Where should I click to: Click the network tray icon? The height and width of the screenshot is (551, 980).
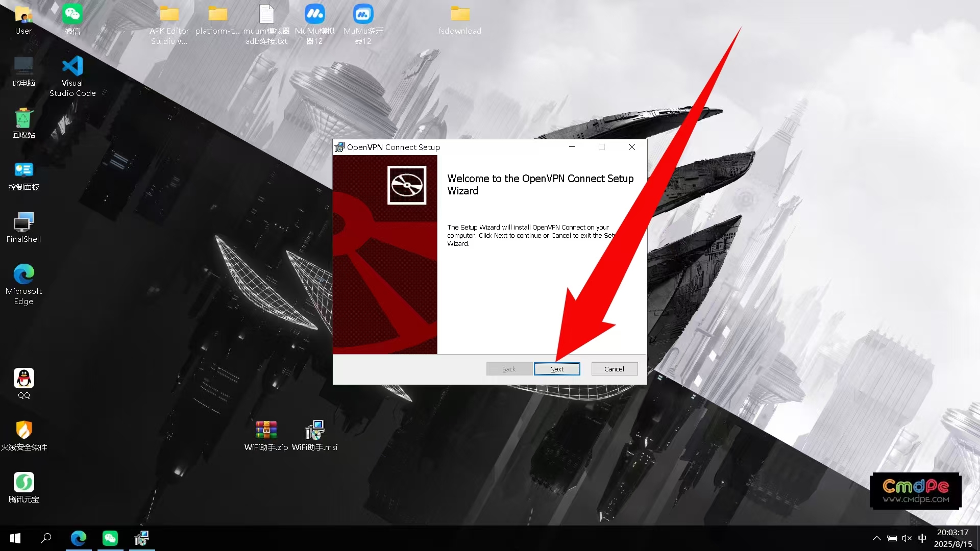coord(892,538)
